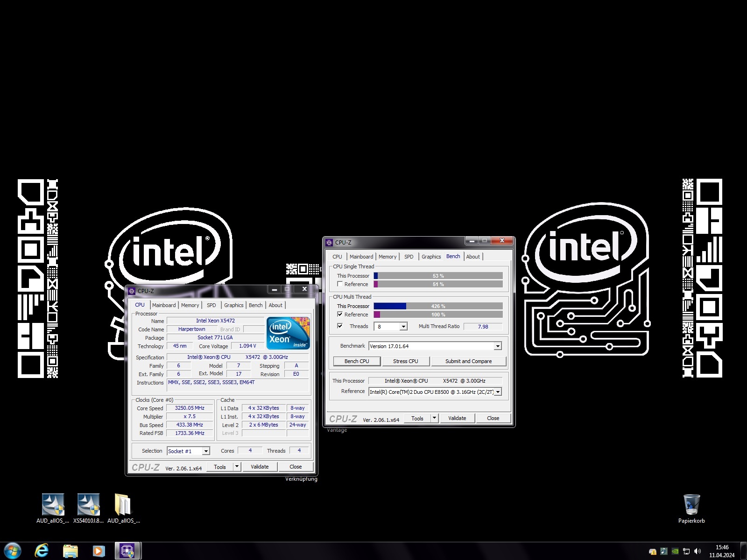Toggle the Threads checkbox
This screenshot has height=560, width=747.
pos(340,326)
